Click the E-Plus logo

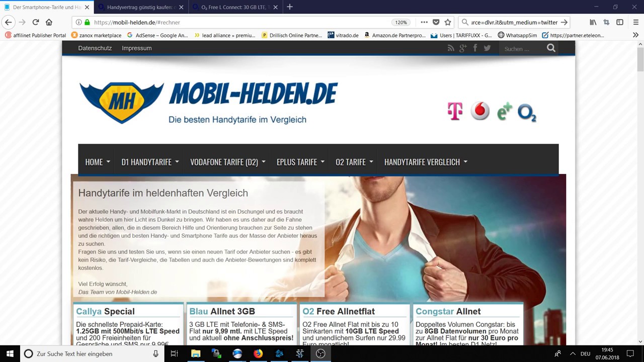505,112
